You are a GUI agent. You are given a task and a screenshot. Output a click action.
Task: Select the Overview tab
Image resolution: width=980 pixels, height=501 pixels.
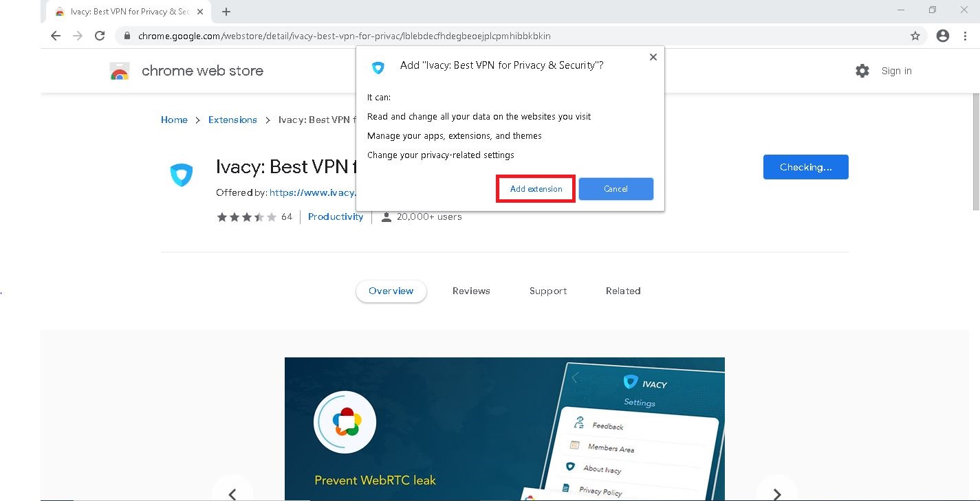point(391,291)
